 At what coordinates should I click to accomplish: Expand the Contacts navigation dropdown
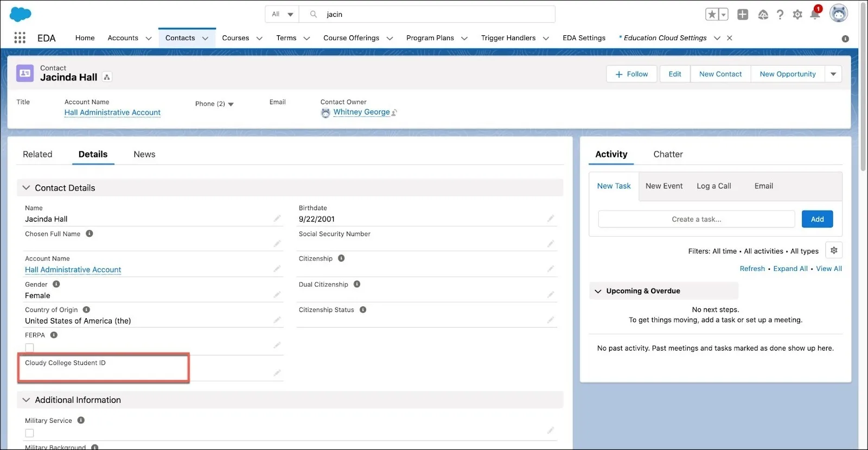205,39
